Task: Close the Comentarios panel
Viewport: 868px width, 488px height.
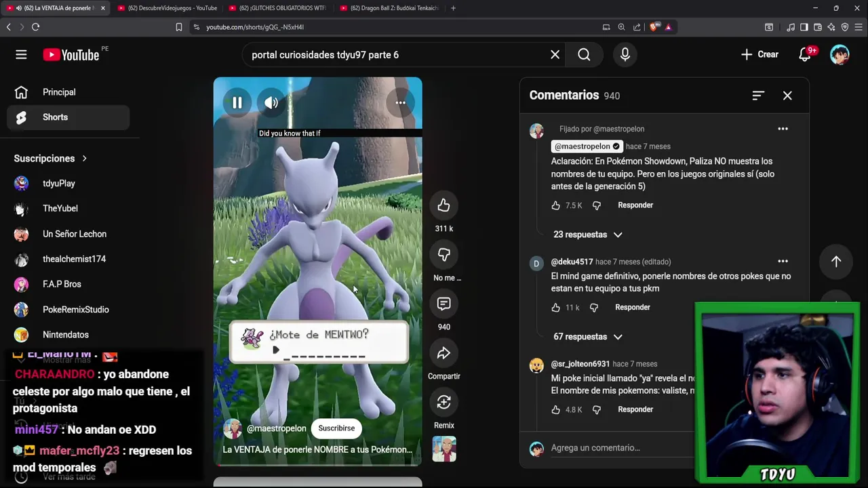Action: point(787,96)
